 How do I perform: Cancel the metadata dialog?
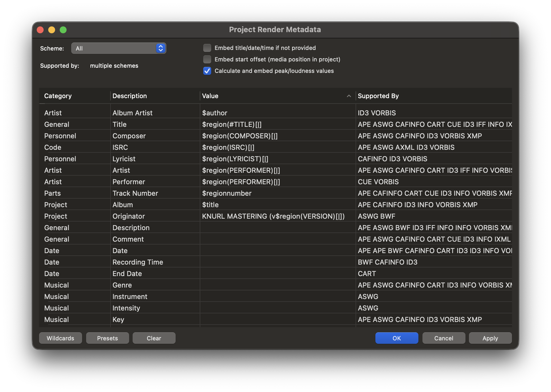[x=444, y=338]
